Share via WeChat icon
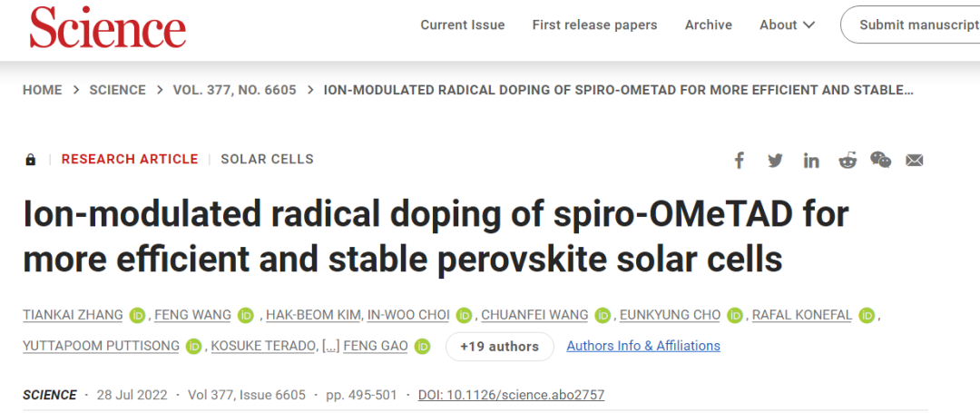980x413 pixels. point(880,161)
